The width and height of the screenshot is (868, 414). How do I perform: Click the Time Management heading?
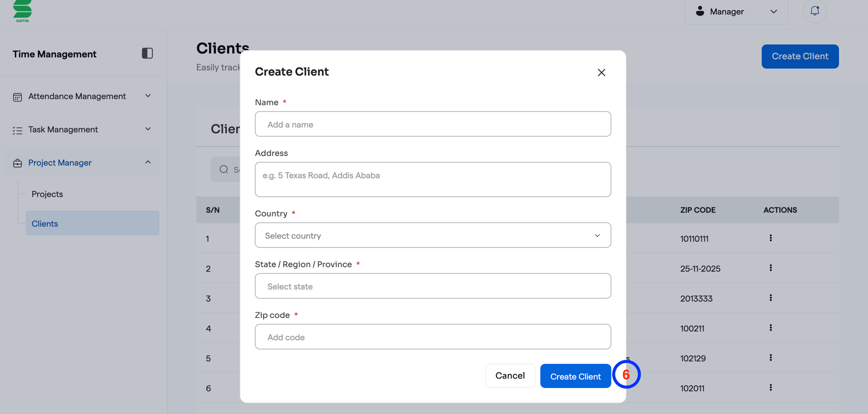coord(54,54)
